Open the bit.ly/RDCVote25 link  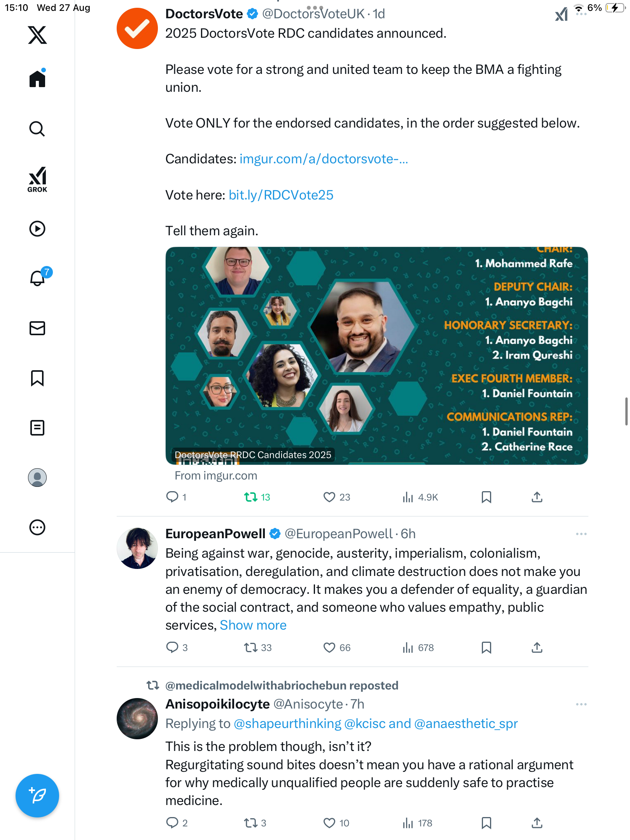[281, 195]
